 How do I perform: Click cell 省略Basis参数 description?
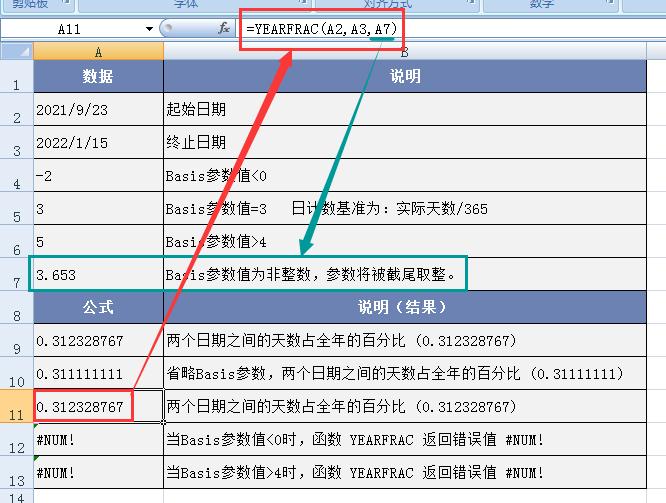[x=405, y=373]
